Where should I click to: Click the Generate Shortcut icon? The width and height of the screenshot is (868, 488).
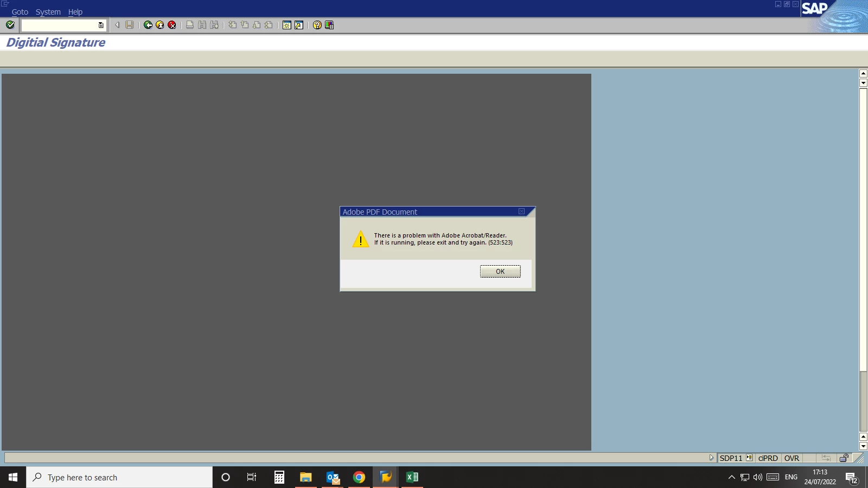(298, 25)
